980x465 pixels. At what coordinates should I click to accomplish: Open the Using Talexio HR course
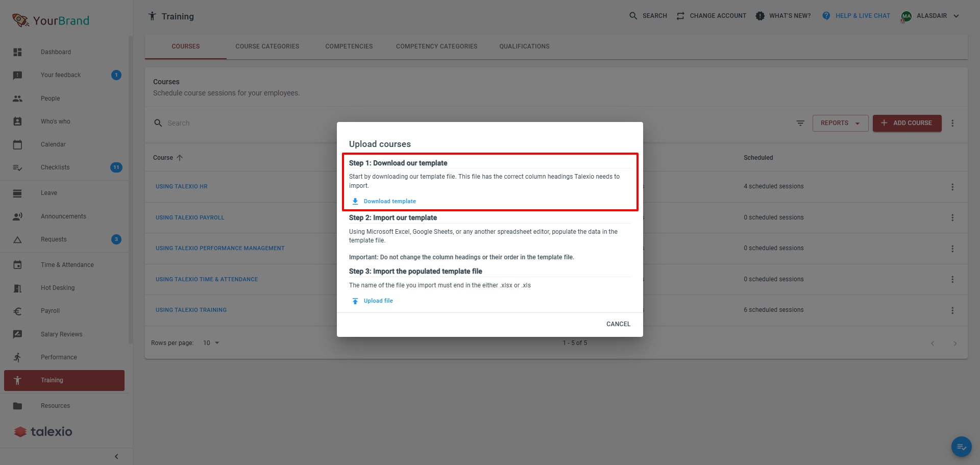182,186
